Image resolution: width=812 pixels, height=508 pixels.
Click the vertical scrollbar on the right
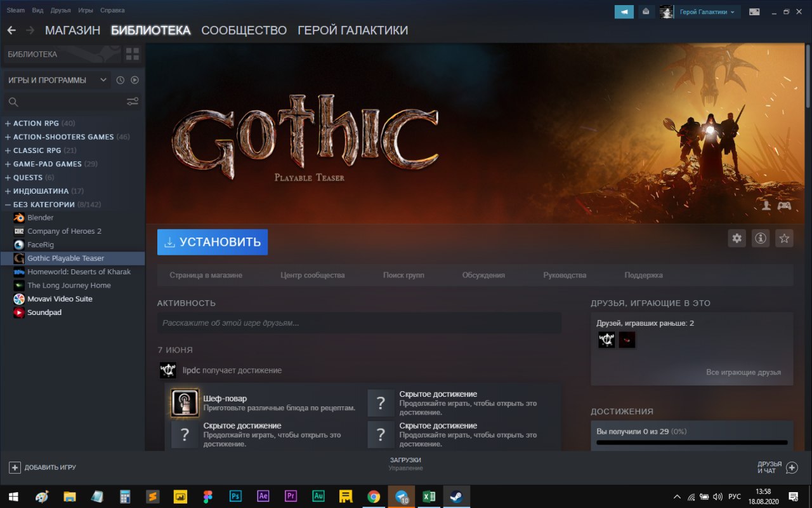pyautogui.click(x=808, y=76)
